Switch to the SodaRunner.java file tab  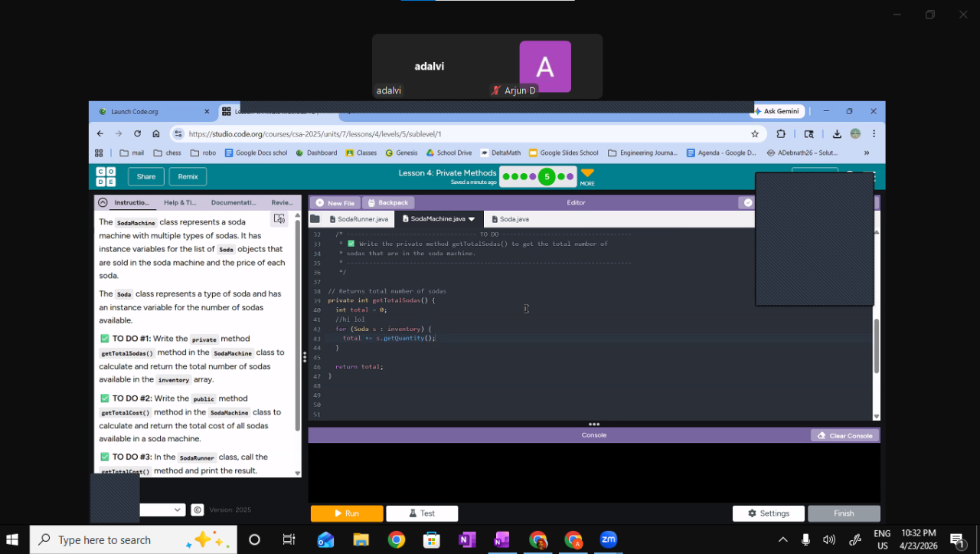click(x=357, y=219)
